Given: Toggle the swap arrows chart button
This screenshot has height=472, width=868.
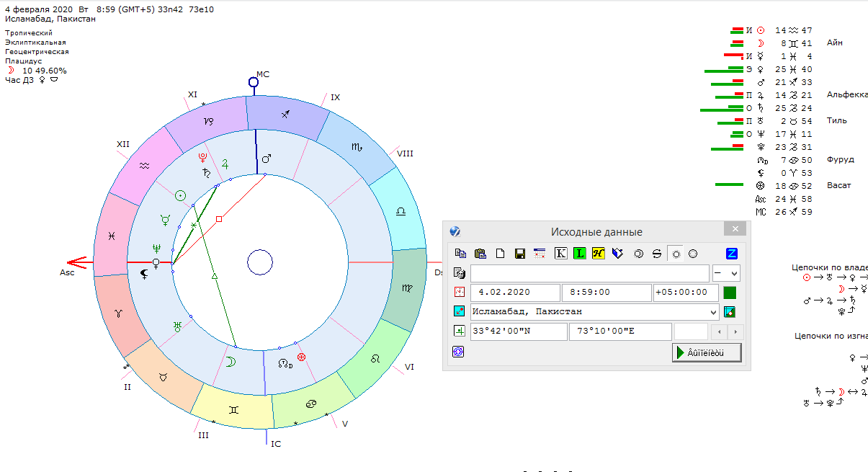Looking at the screenshot, I should click(x=656, y=254).
